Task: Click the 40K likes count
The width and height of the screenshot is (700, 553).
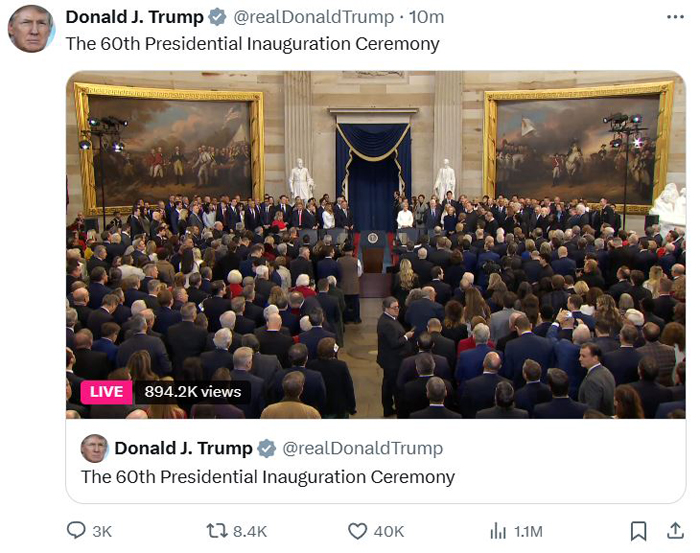Action: [389, 532]
